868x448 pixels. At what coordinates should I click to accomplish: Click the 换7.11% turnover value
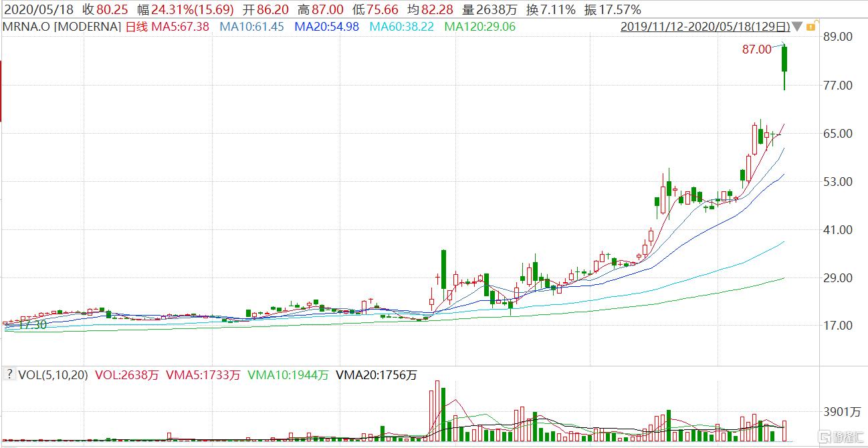552,9
